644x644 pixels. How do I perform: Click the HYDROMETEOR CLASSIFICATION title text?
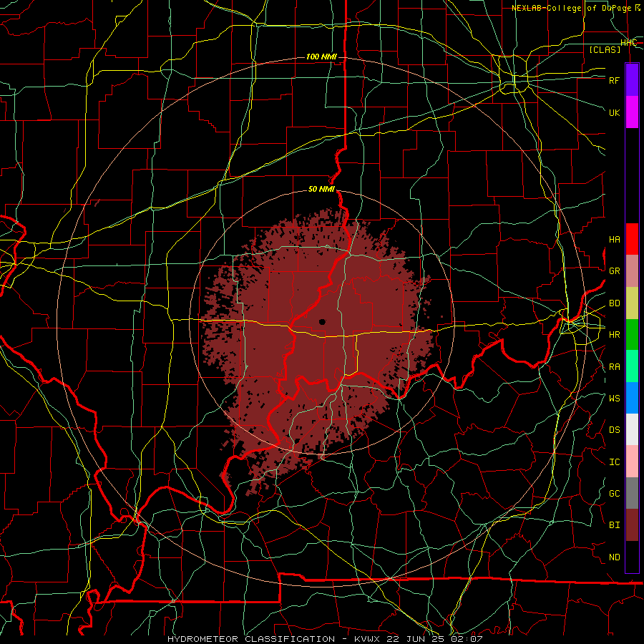point(251,639)
